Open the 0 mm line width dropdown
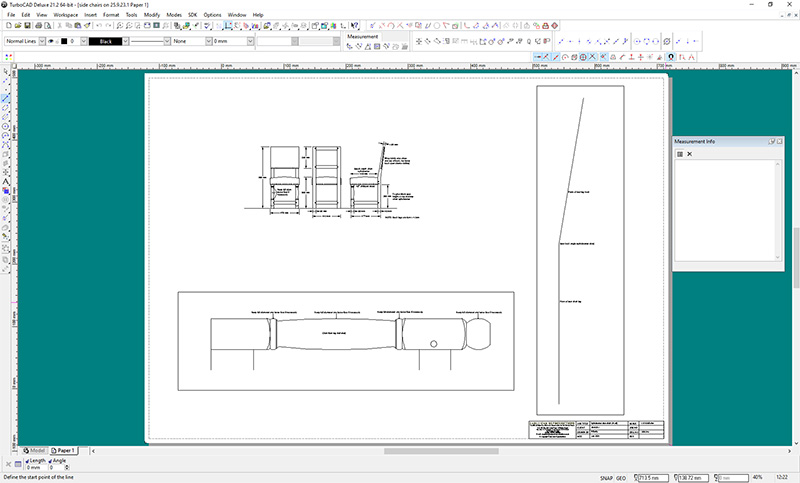800x483 pixels. click(248, 42)
